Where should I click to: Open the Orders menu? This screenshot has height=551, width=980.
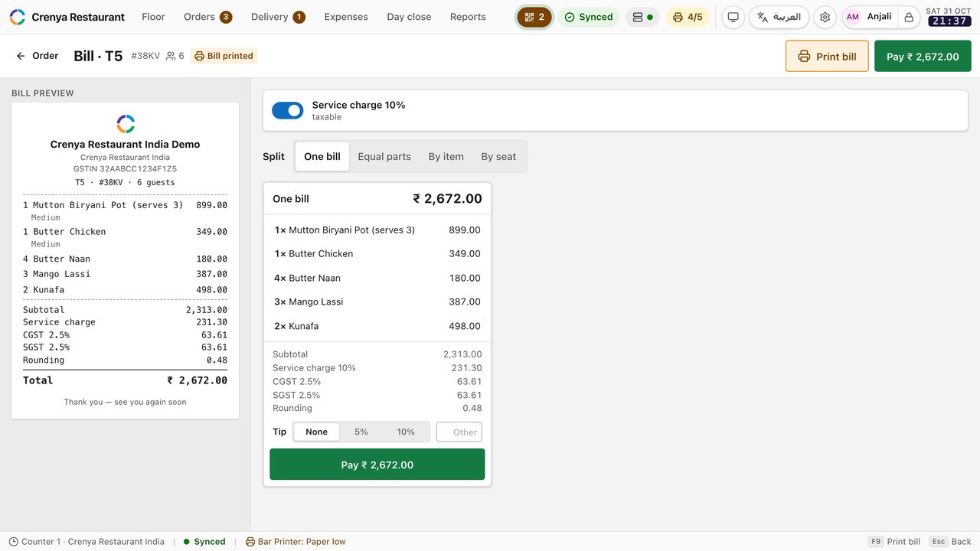(x=207, y=17)
